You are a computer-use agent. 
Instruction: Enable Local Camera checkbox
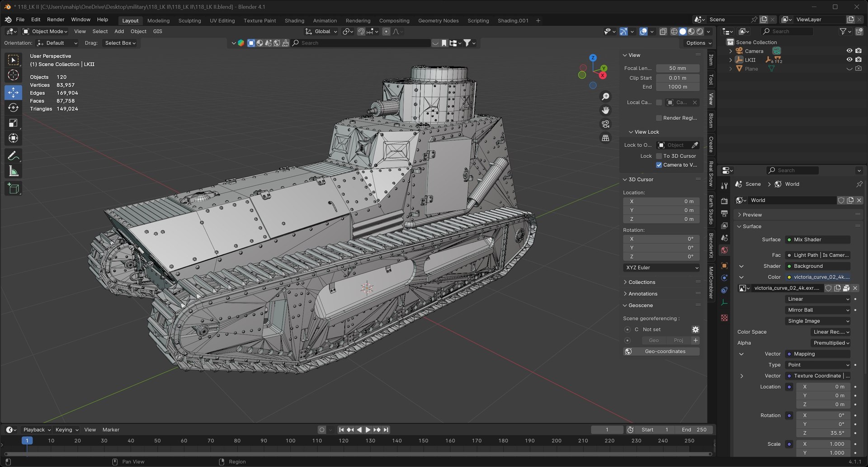click(x=659, y=103)
